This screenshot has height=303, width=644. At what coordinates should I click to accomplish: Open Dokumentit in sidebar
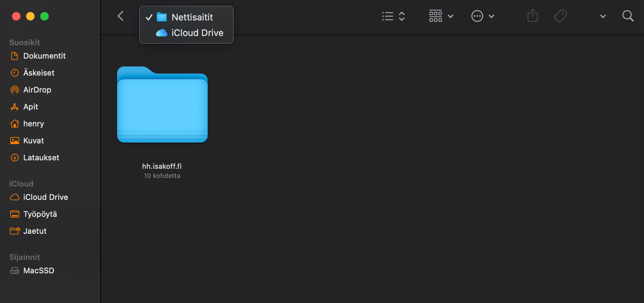pos(44,56)
